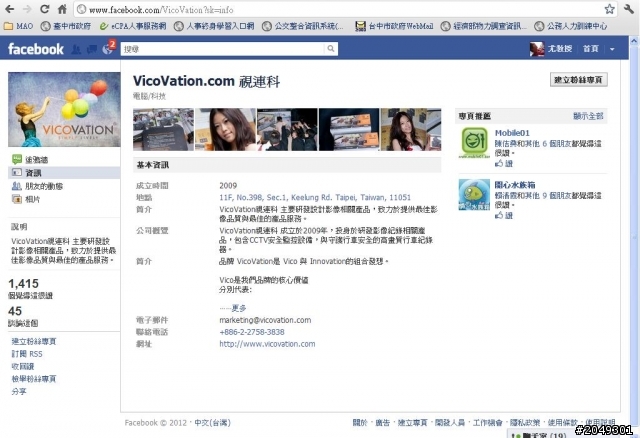640x438 pixels.
Task: Open the 開心水族箱 page icon
Action: 474,195
